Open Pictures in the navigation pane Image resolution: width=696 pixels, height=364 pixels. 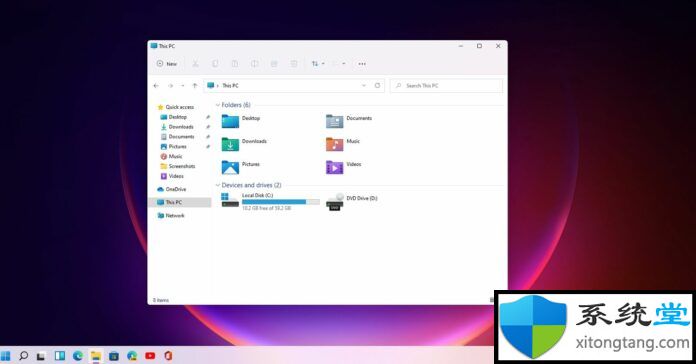tap(174, 146)
